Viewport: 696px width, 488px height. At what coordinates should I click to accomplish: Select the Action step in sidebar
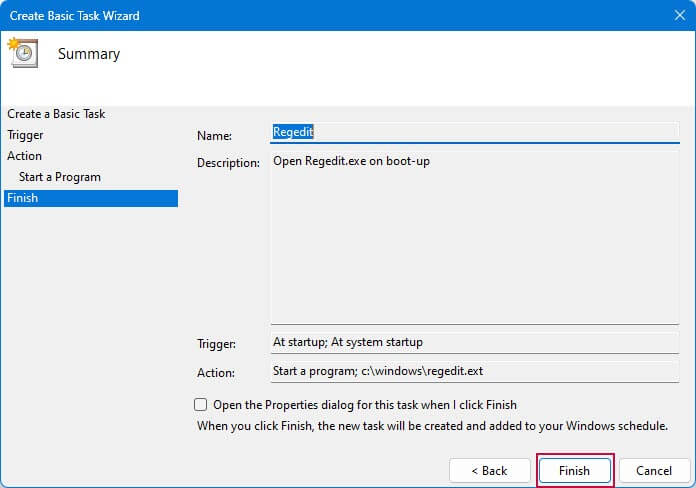(24, 156)
